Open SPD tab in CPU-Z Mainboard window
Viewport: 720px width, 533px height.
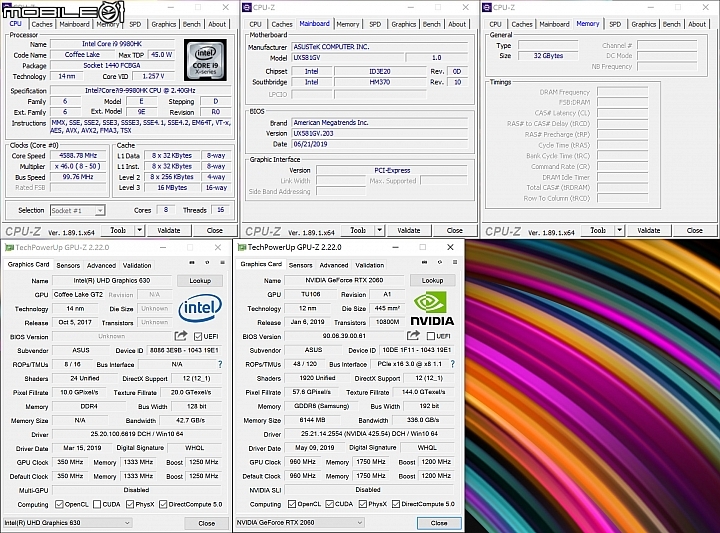pos(375,24)
